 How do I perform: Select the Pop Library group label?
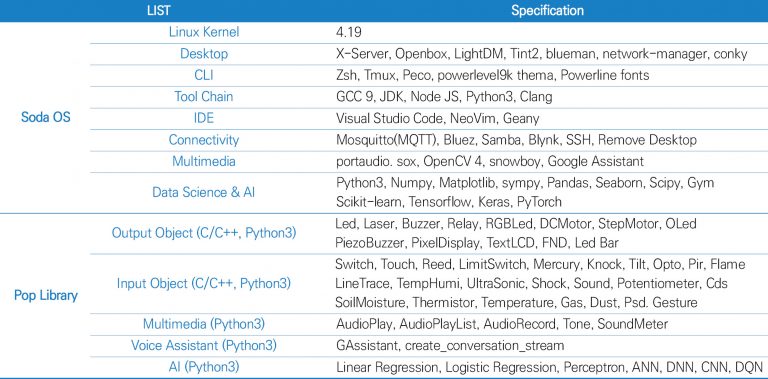[x=46, y=296]
